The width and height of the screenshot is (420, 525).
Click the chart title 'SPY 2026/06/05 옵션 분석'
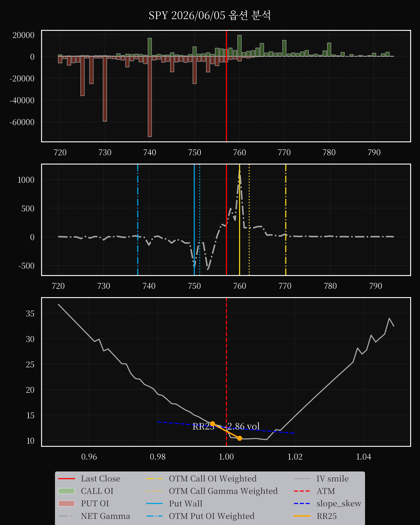point(210,16)
